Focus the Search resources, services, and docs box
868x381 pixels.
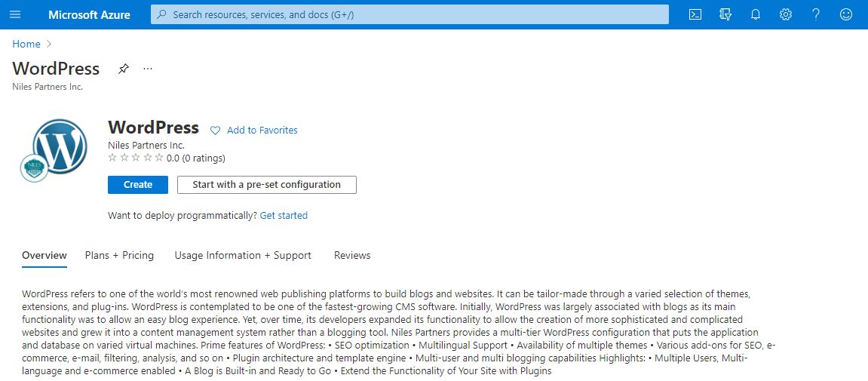coord(409,14)
